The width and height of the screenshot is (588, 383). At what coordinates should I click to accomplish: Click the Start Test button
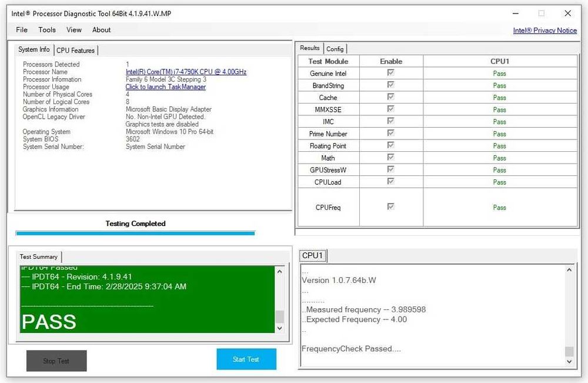tap(246, 359)
